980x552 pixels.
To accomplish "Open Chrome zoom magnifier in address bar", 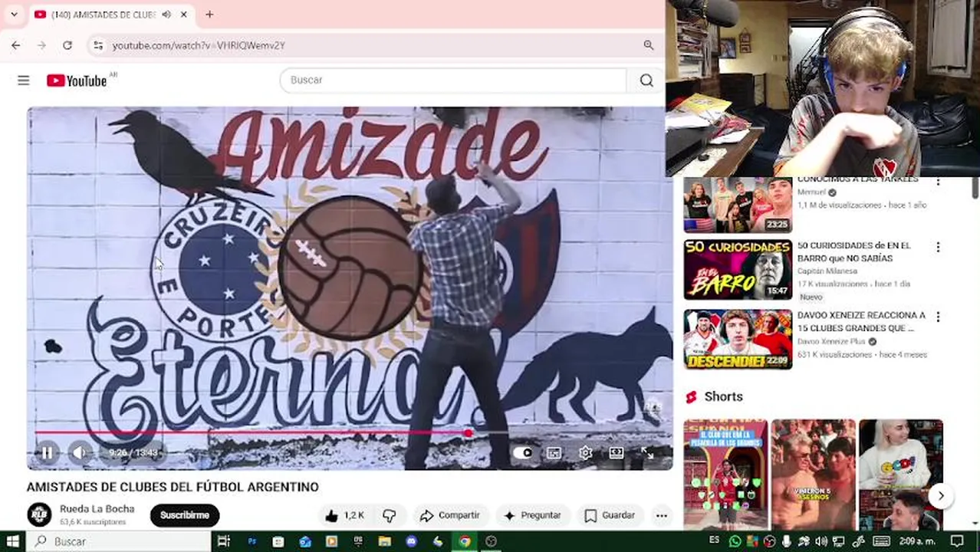I will click(649, 45).
